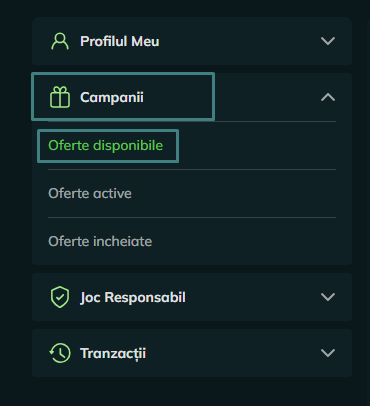Collapse Campanii using the up chevron

pyautogui.click(x=328, y=97)
